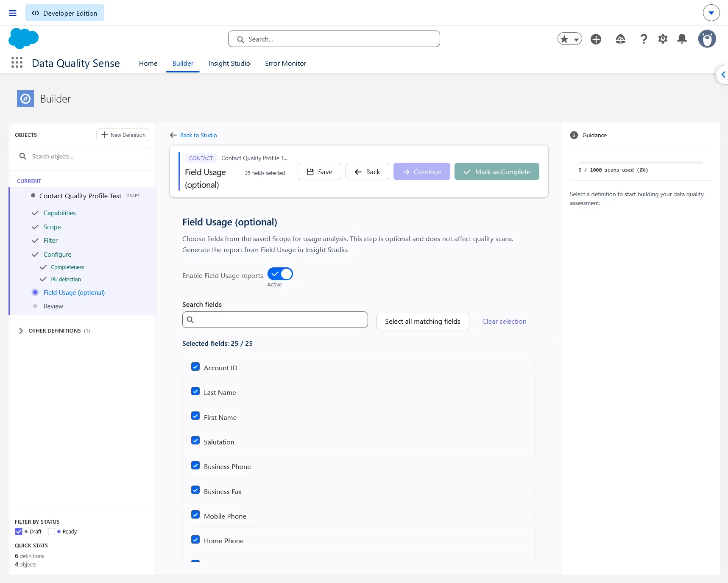Check the Ready status filter
Screen dimensions: 728x583
[x=52, y=531]
